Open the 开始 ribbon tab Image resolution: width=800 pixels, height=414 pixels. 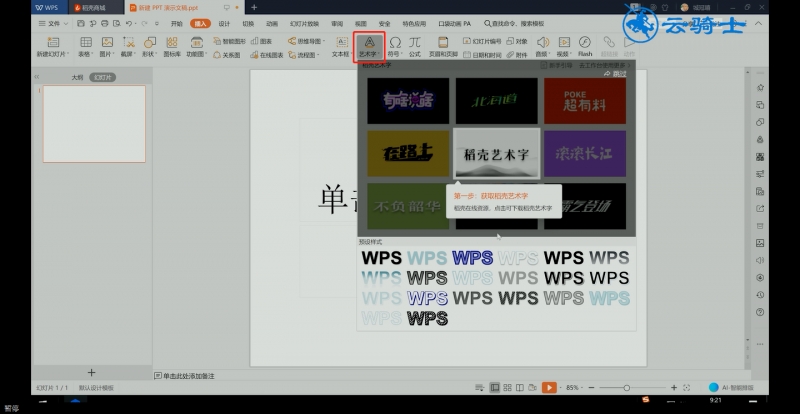[x=177, y=23]
